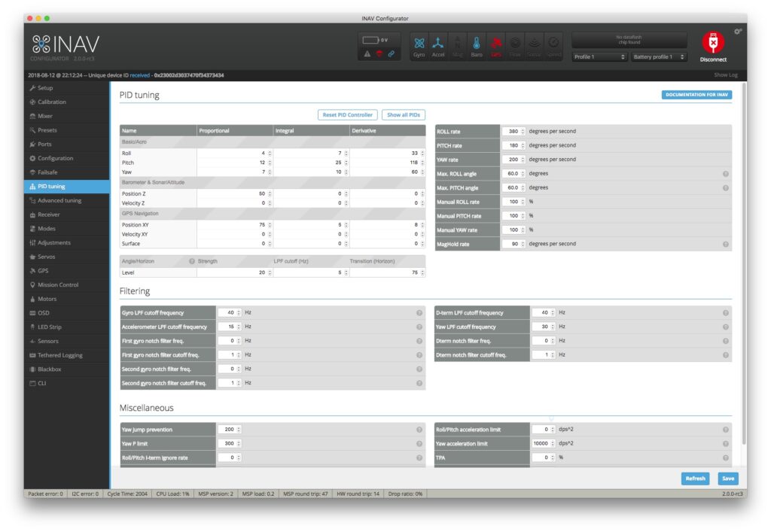Image resolution: width=771 pixels, height=532 pixels.
Task: Click the Reset PID Controller button
Action: click(x=347, y=115)
